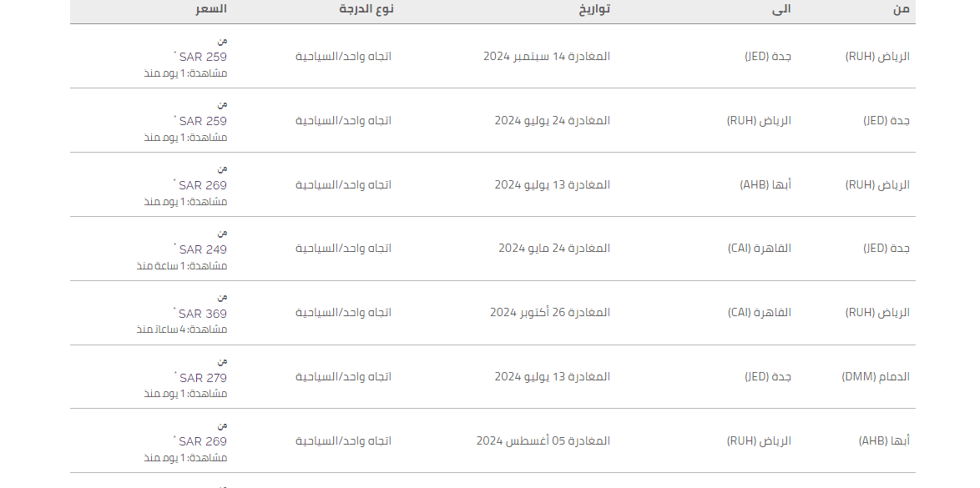Screen dimensions: 980x488
Task: Click the من column header
Action: tap(902, 8)
